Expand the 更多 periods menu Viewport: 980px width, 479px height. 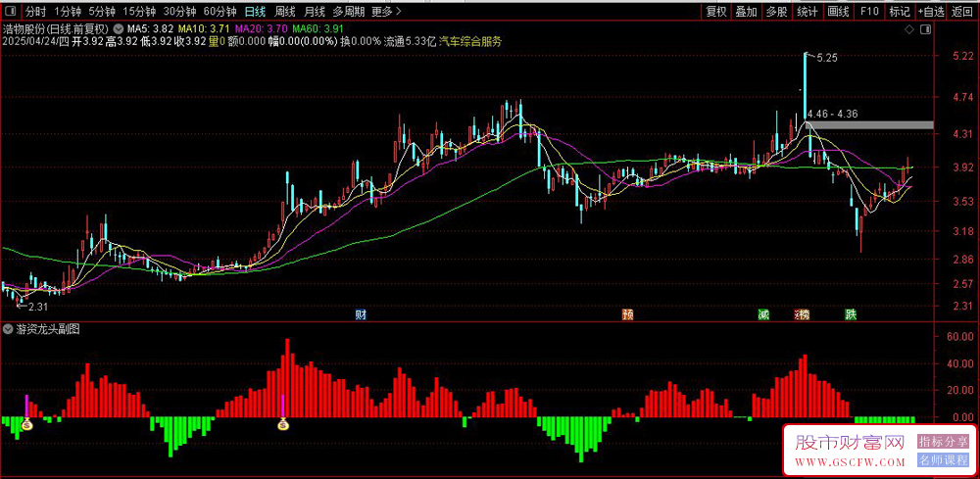[386, 11]
